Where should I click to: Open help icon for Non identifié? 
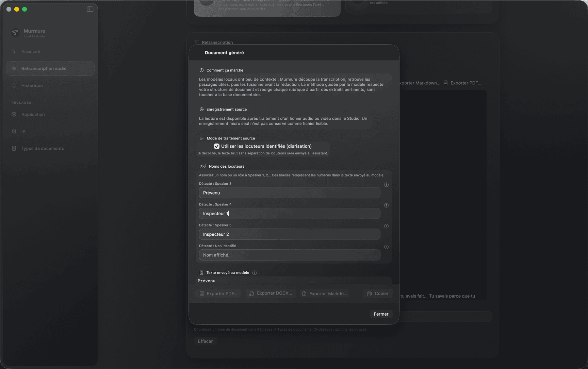(386, 247)
